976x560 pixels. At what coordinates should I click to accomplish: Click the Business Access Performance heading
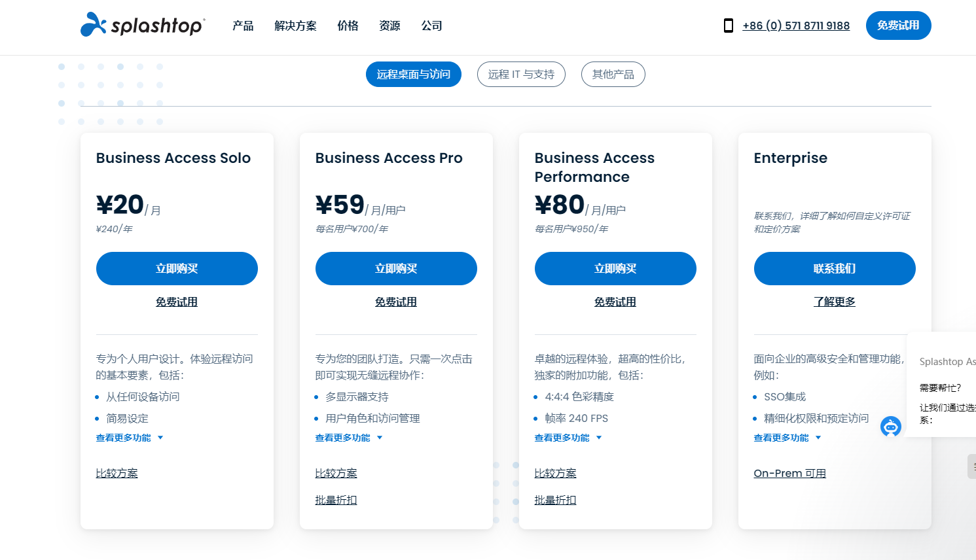(x=594, y=167)
